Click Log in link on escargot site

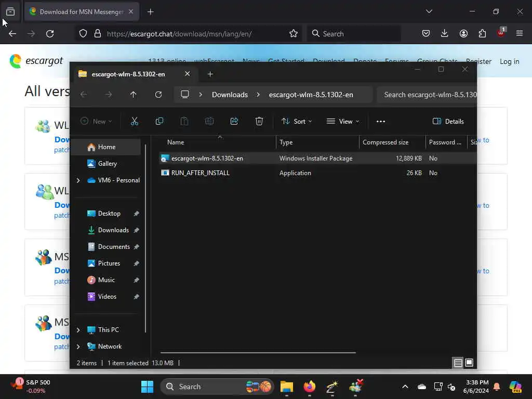(509, 61)
